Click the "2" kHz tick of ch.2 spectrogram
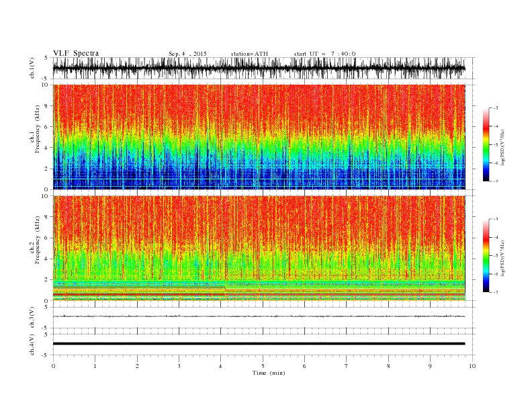This screenshot has width=532, height=411. pos(46,280)
